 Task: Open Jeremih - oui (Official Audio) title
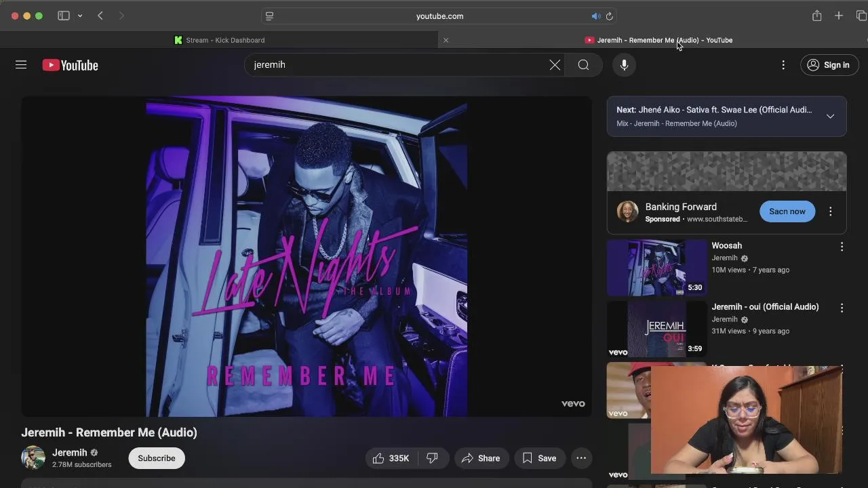[765, 307]
